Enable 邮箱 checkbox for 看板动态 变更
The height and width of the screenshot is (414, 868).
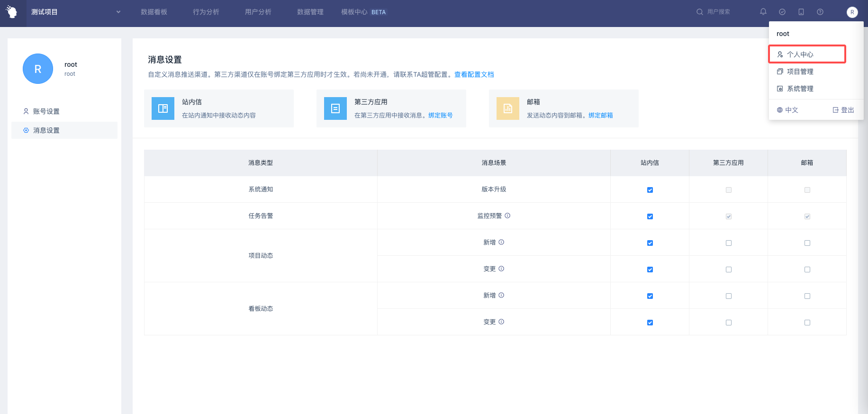click(807, 323)
